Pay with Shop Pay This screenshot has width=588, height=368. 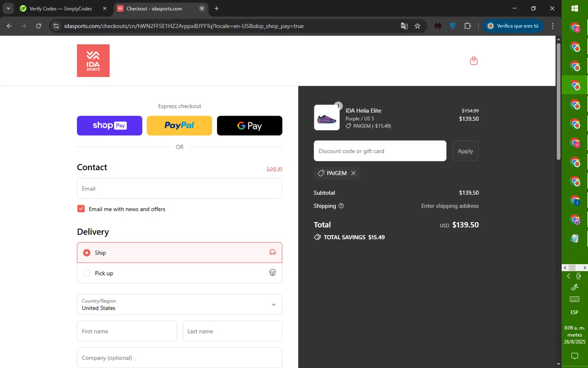[109, 126]
